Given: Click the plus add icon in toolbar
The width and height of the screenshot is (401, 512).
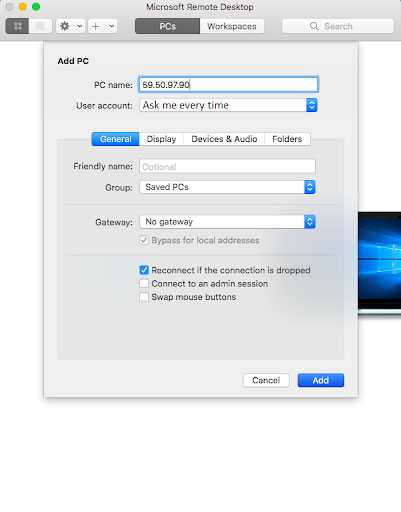Looking at the screenshot, I should [x=96, y=26].
